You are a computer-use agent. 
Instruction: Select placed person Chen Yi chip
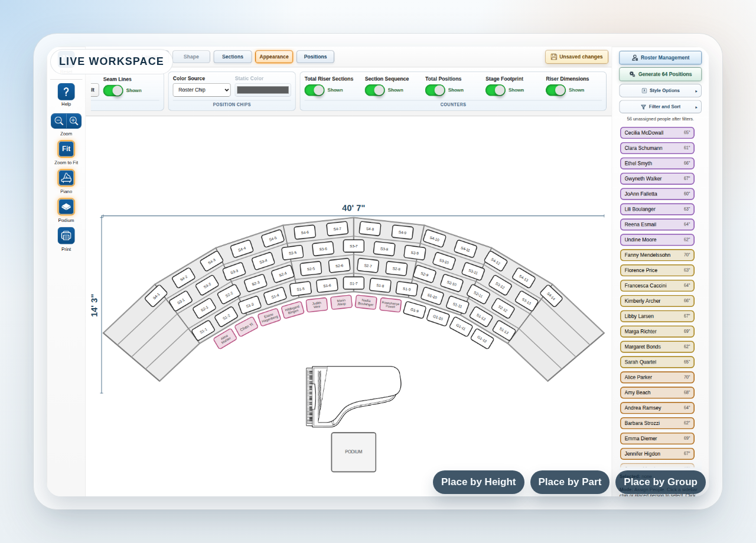pos(246,326)
